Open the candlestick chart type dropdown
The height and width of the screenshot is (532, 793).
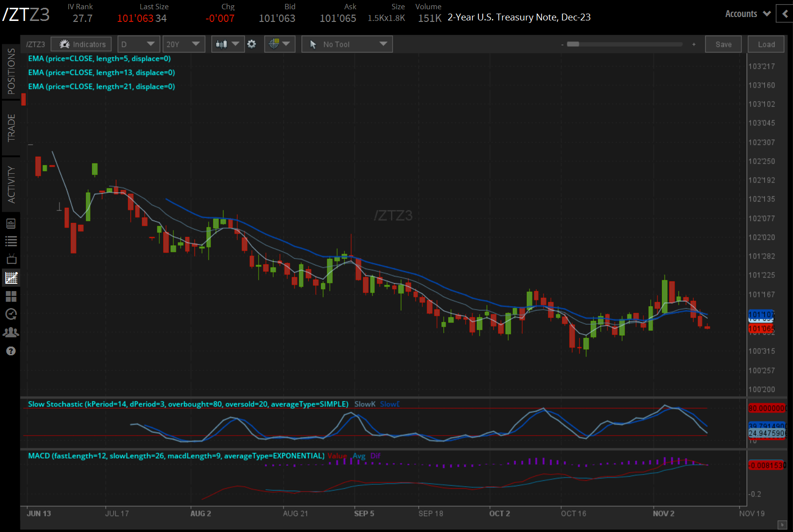(x=227, y=44)
